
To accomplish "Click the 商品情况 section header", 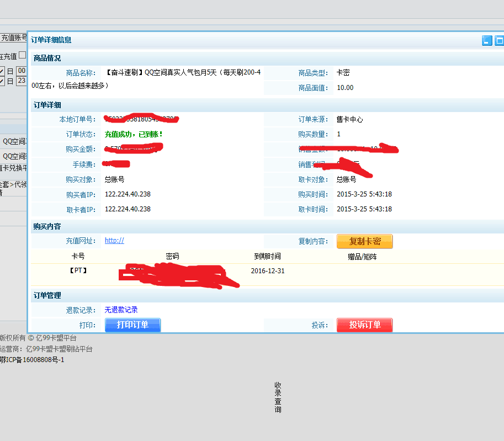I will (x=47, y=58).
